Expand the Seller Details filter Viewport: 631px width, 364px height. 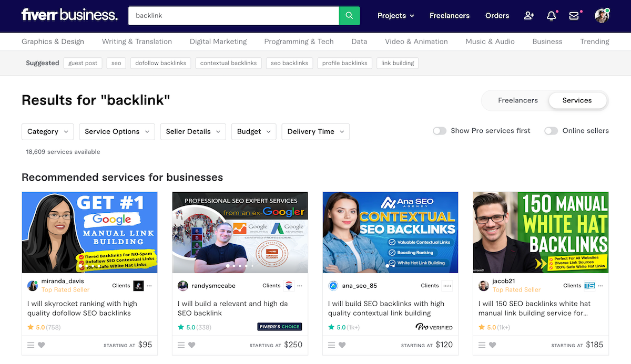(x=193, y=132)
